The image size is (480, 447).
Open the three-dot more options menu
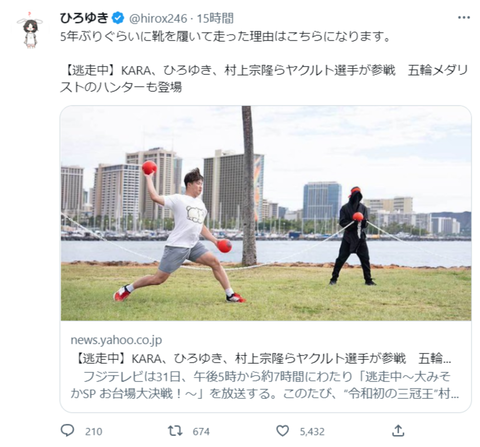point(464,18)
